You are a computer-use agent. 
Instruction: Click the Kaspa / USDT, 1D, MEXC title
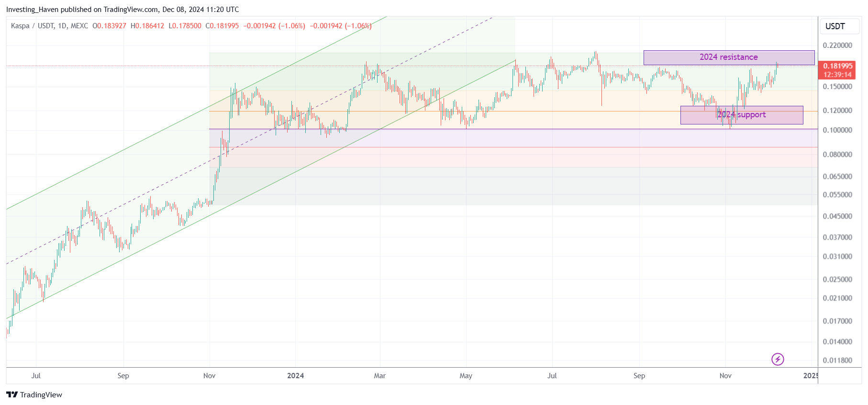(49, 26)
